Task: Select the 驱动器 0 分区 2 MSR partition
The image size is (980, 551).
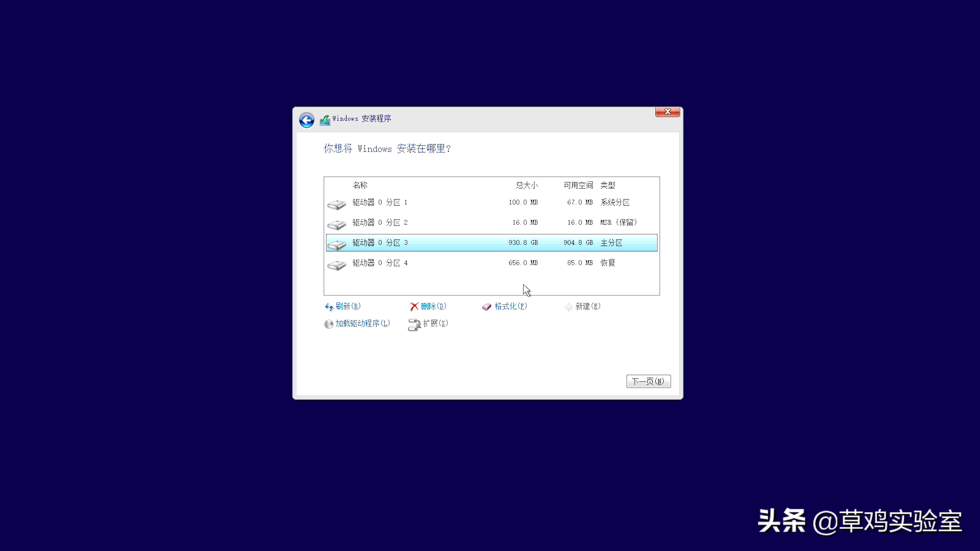Action: (x=419, y=222)
